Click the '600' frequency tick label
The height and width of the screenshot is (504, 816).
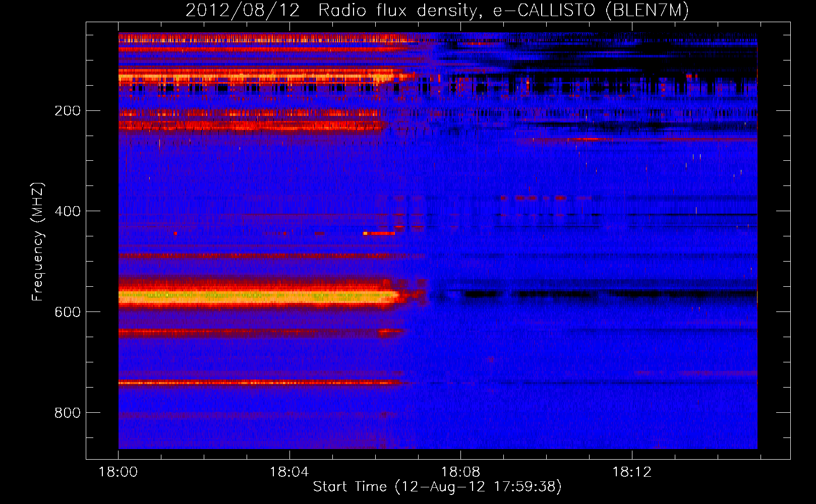[x=67, y=312]
